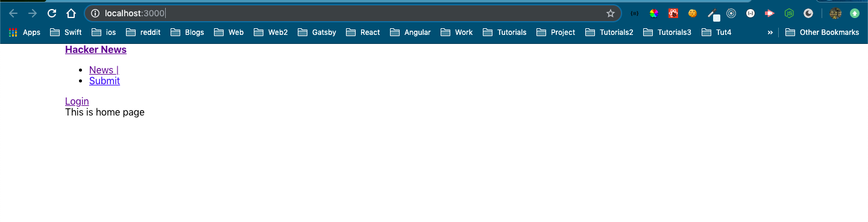Viewport: 868px width, 222px height.
Task: Go forward using the browser forward arrow
Action: [x=33, y=13]
